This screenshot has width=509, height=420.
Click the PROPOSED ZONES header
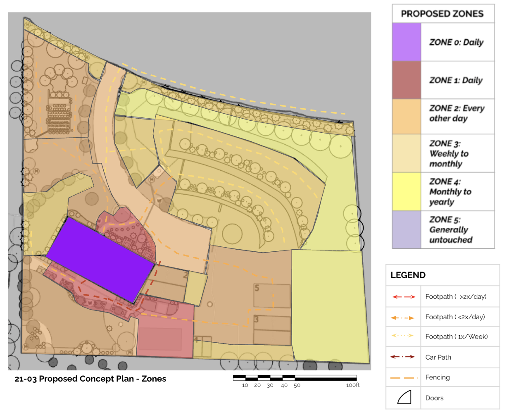click(442, 14)
